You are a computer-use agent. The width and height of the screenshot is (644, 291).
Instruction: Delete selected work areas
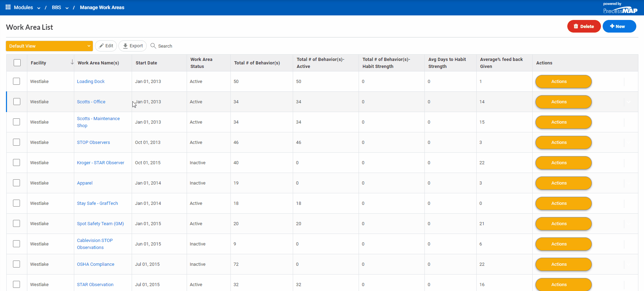584,26
